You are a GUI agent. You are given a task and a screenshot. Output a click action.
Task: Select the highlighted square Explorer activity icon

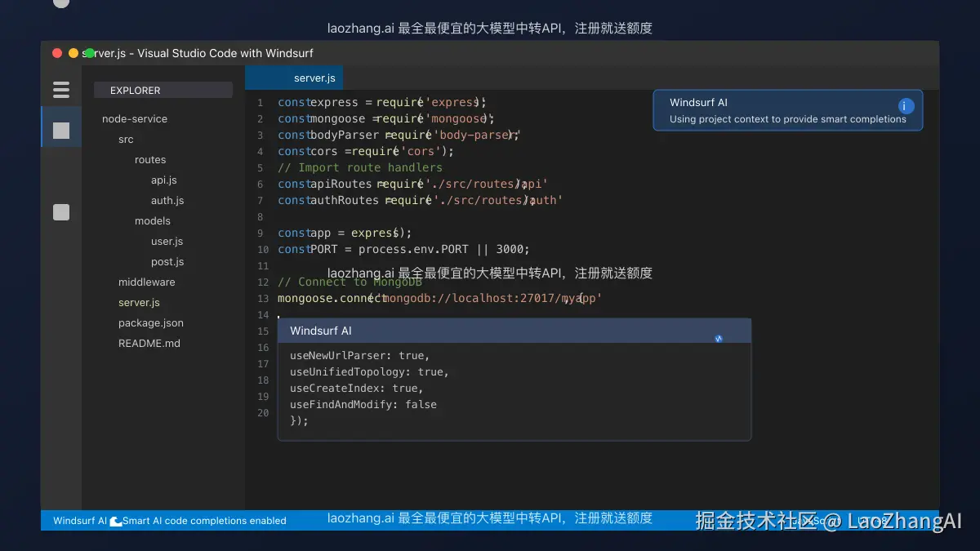tap(61, 131)
